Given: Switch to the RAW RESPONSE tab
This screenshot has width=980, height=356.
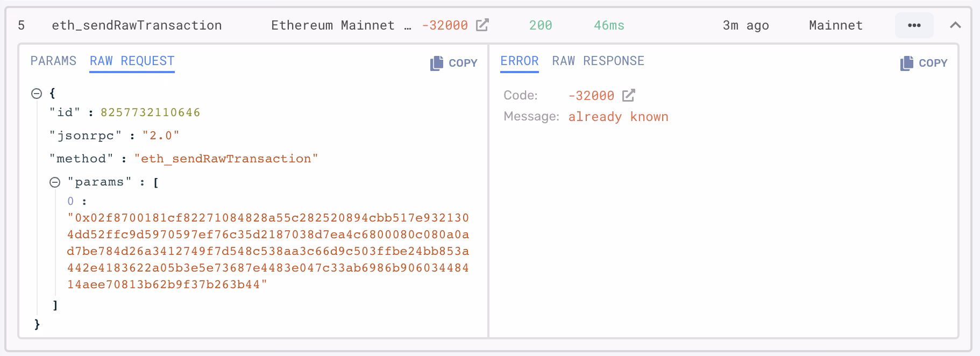Looking at the screenshot, I should pyautogui.click(x=598, y=61).
